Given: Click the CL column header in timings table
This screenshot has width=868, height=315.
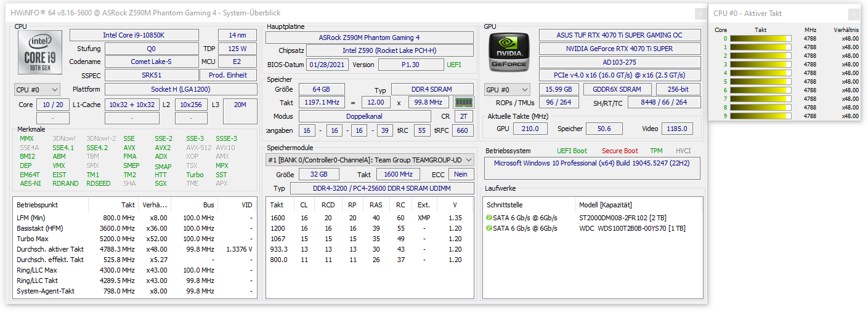Looking at the screenshot, I should [x=304, y=205].
